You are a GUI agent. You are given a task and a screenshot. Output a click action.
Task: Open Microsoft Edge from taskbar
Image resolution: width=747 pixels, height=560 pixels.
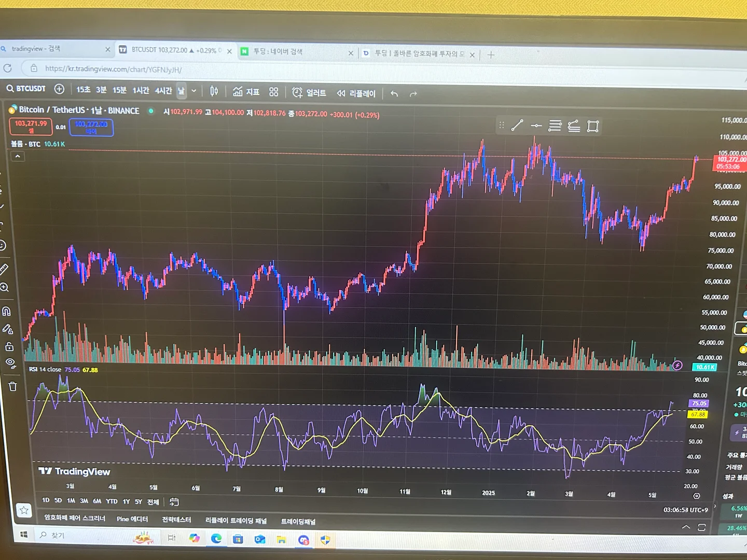(216, 539)
